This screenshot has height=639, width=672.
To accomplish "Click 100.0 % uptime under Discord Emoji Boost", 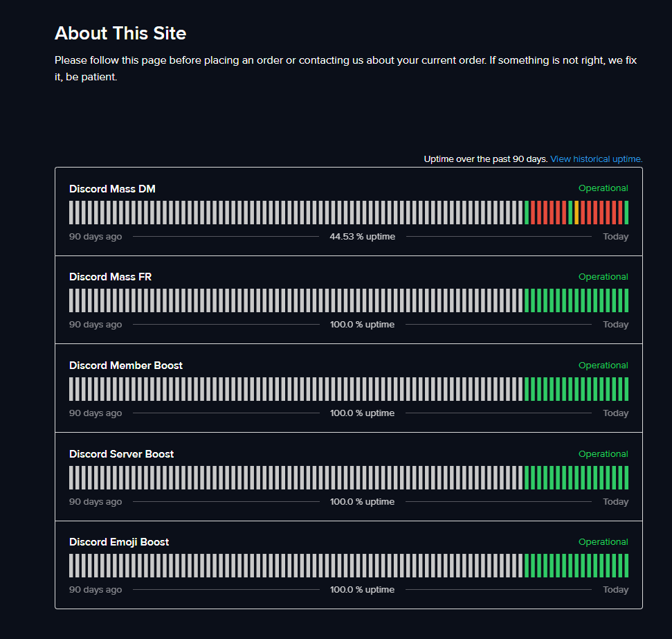I will [x=362, y=590].
